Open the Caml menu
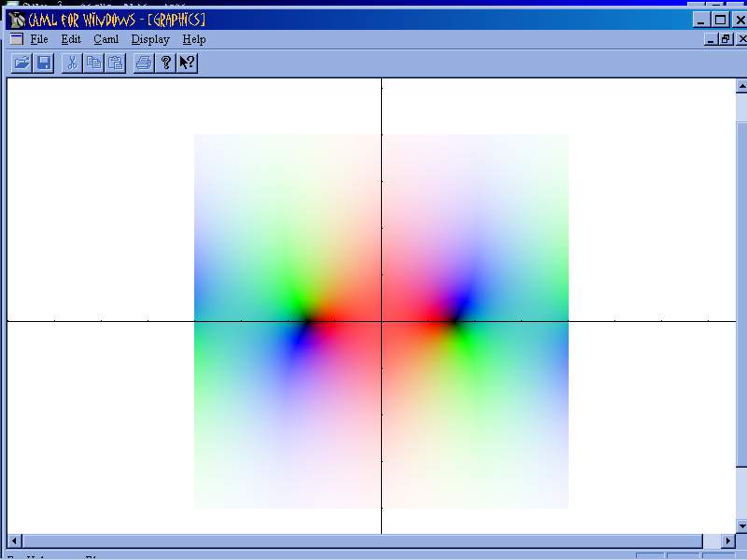The width and height of the screenshot is (747, 560). 106,39
